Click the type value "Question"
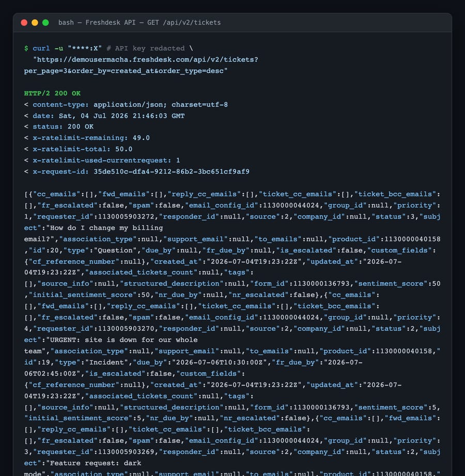Image resolution: width=465 pixels, height=476 pixels. tap(115, 250)
